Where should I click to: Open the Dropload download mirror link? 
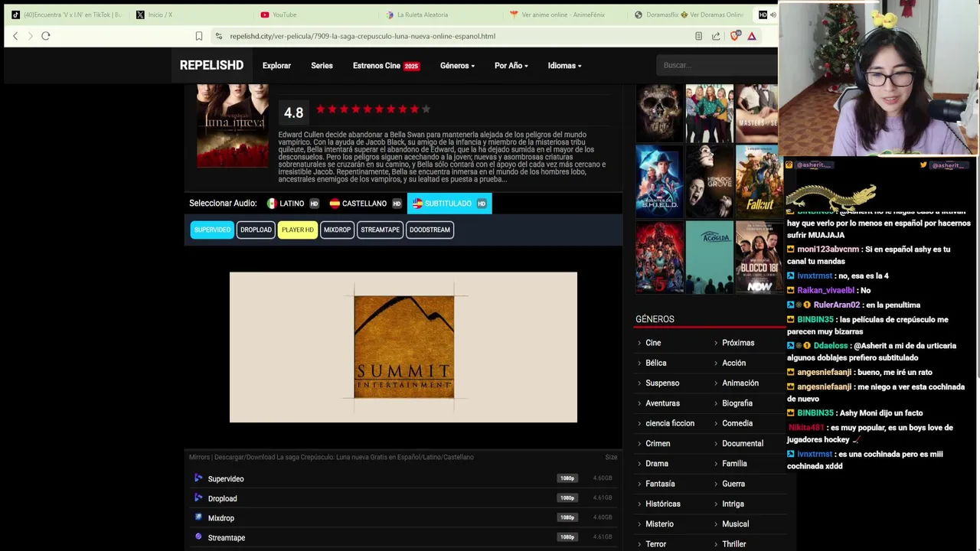pos(222,498)
